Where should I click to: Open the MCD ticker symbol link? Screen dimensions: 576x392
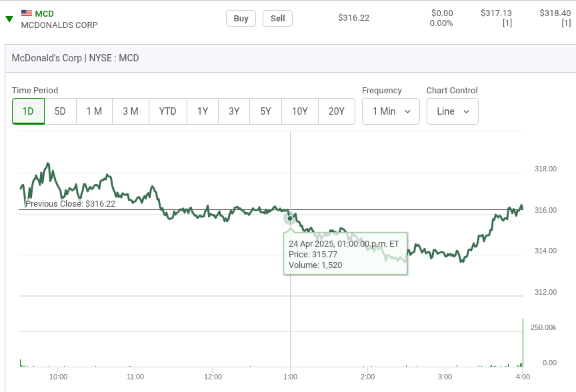(x=44, y=13)
